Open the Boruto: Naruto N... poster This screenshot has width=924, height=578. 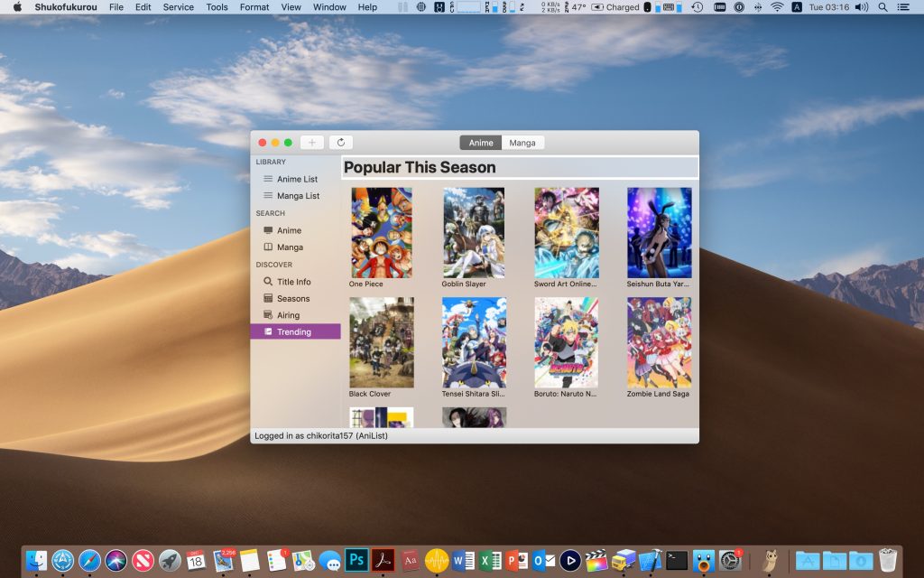pyautogui.click(x=567, y=342)
